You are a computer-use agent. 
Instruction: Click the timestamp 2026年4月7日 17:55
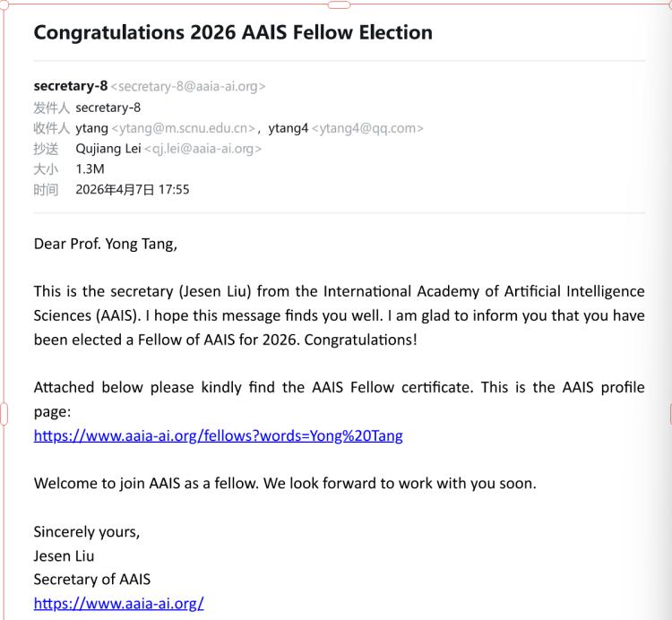click(133, 189)
